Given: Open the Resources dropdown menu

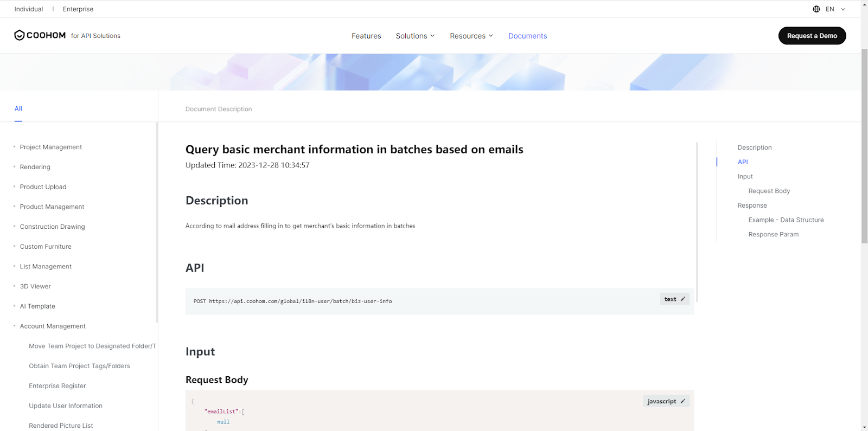Looking at the screenshot, I should pos(471,36).
